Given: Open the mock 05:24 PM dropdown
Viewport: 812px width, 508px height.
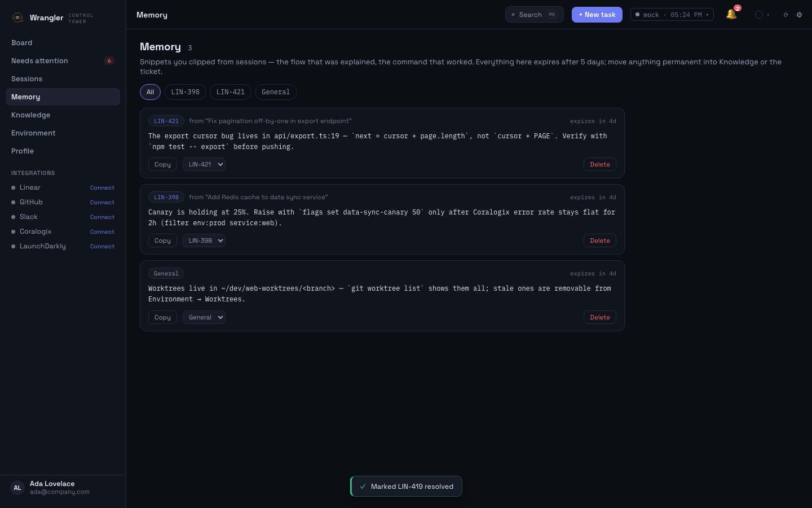Looking at the screenshot, I should coord(672,15).
